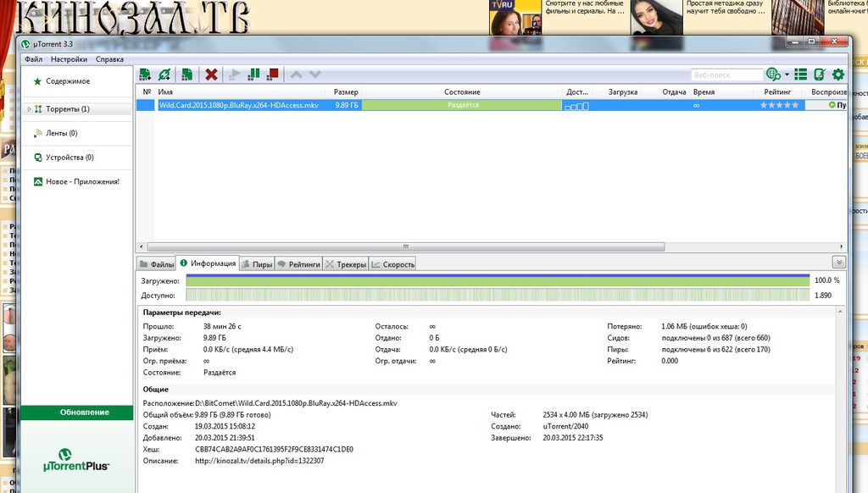Switch to the Информация tab
Image resolution: width=868 pixels, height=493 pixels.
coord(208,263)
